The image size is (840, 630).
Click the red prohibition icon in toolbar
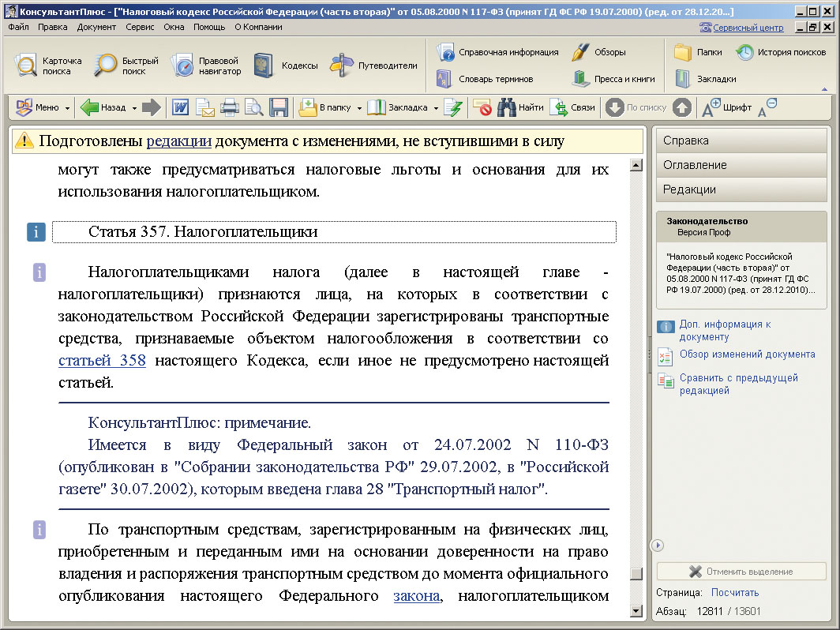482,107
